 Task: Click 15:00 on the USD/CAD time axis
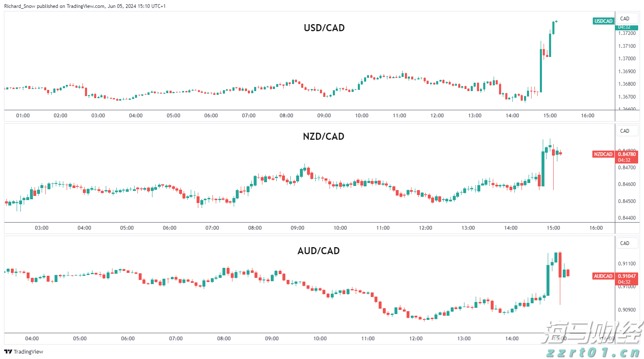[550, 116]
